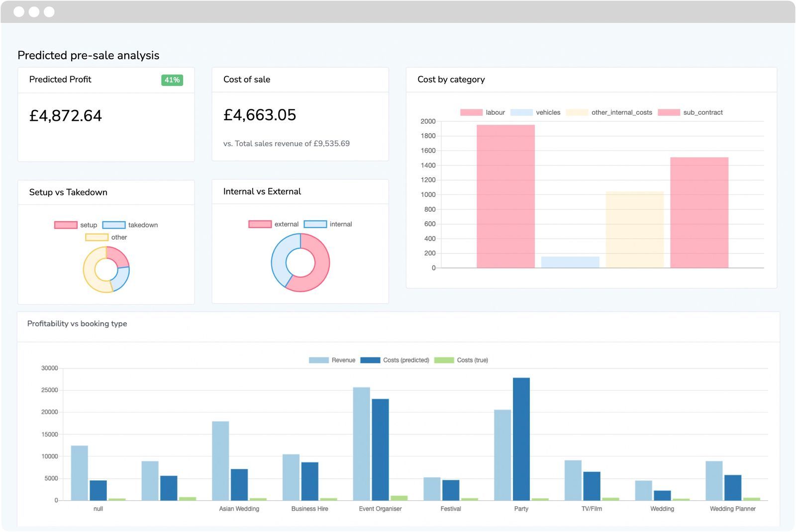Click the total sales revenue text

tap(287, 144)
